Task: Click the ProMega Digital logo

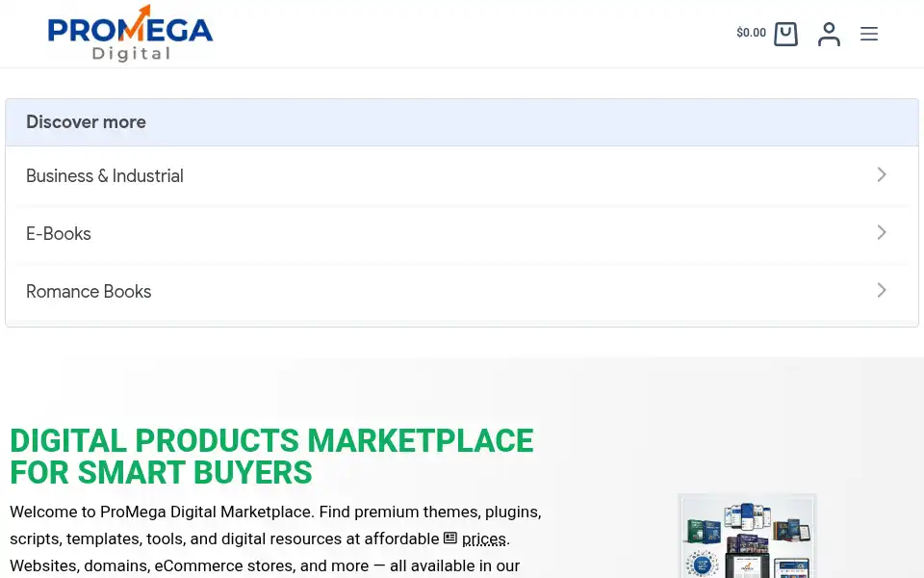Action: pyautogui.click(x=130, y=33)
